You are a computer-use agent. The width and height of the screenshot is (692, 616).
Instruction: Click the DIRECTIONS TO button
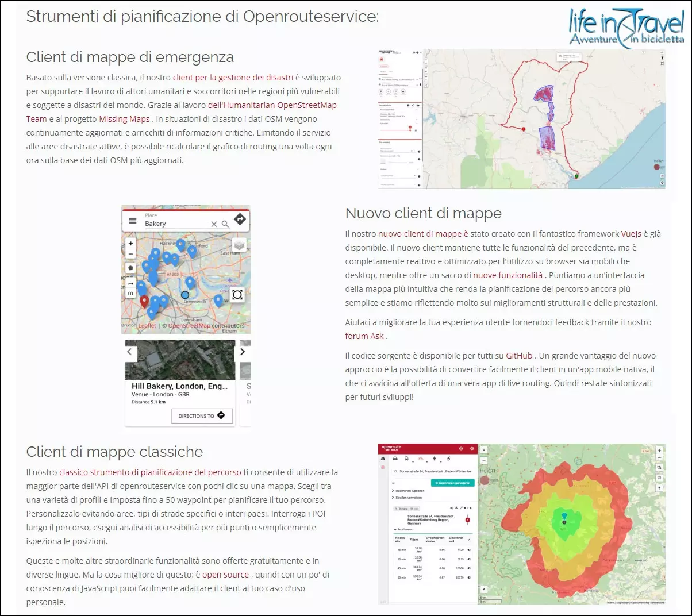pos(202,415)
